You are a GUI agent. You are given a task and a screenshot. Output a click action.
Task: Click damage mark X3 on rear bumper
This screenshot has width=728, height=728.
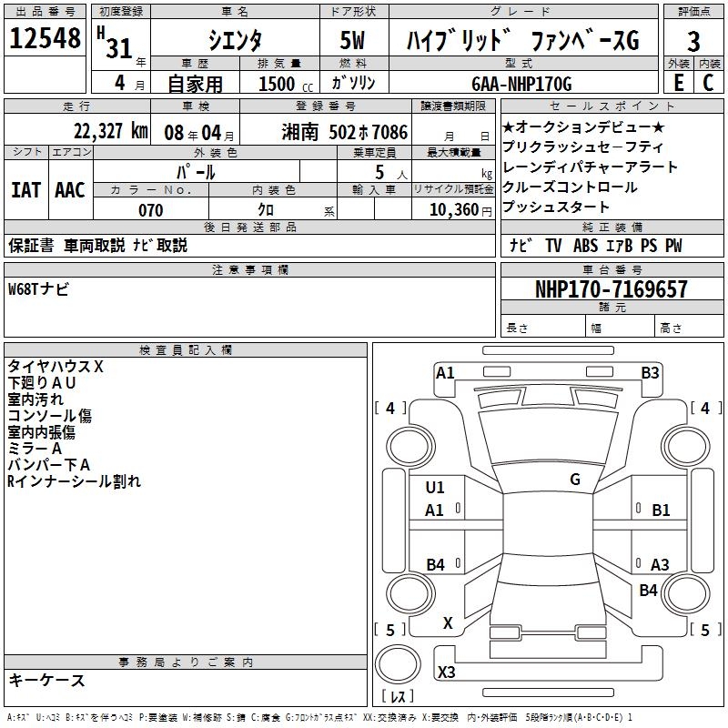(446, 672)
